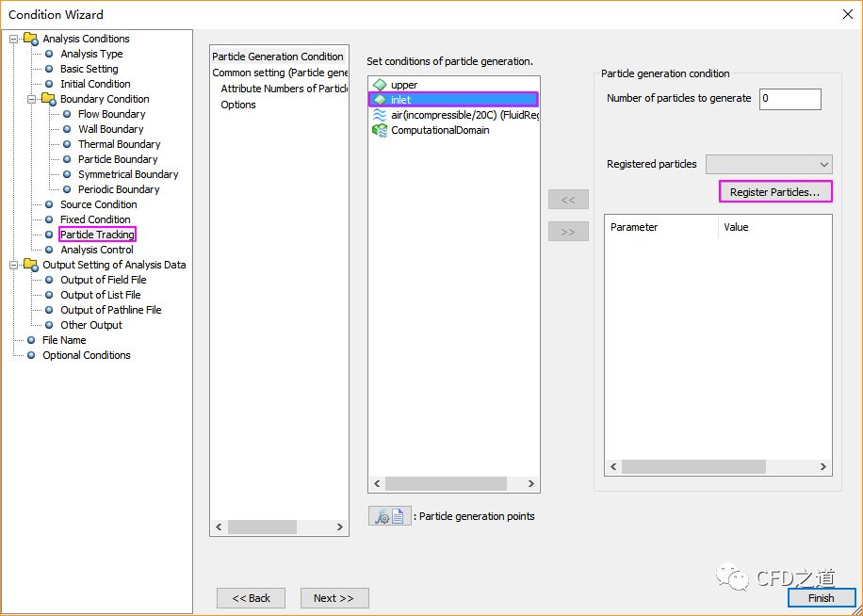Click the Next >> button
The height and width of the screenshot is (616, 863).
(x=334, y=598)
